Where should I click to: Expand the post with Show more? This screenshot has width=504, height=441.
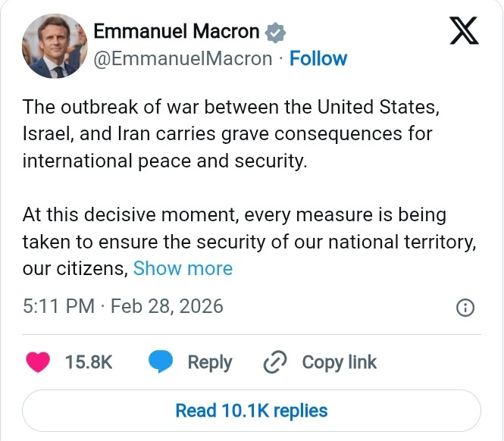coord(183,268)
